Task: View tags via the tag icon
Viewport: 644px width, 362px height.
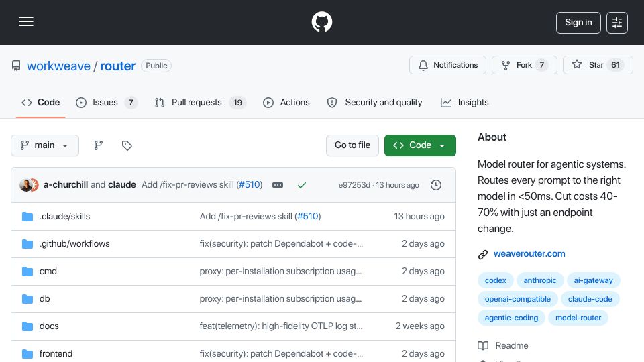Action: [127, 145]
